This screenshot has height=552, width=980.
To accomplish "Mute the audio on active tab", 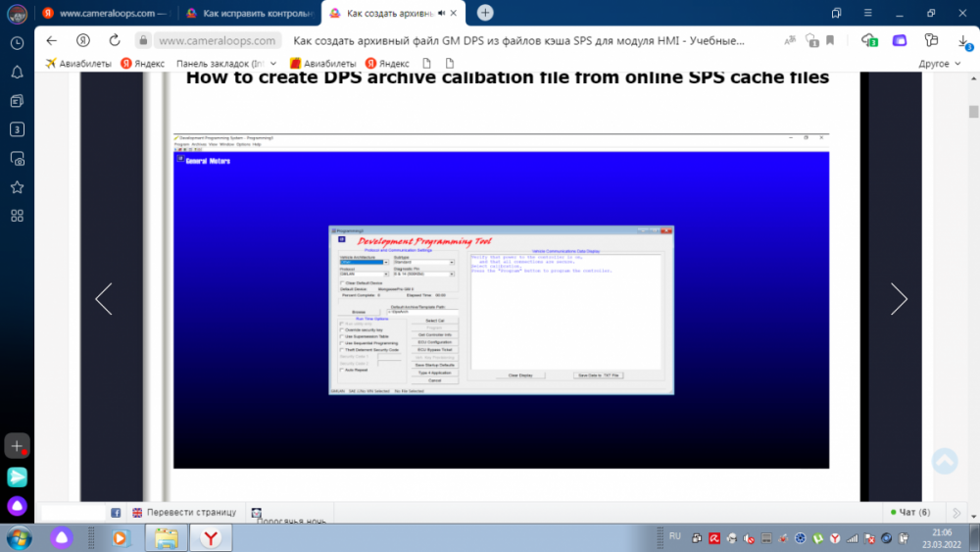I will (x=441, y=13).
